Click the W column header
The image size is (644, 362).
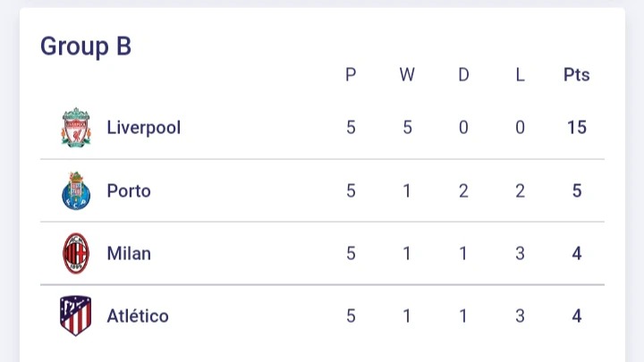click(x=407, y=75)
